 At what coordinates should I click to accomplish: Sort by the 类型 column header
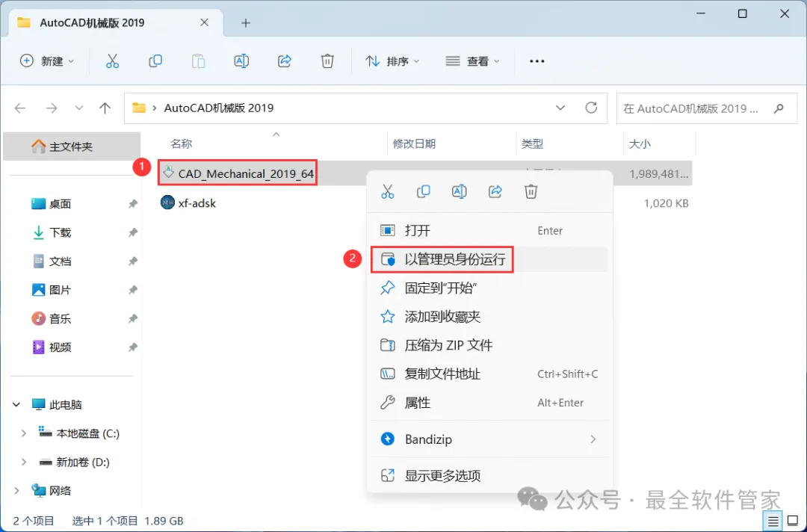coord(532,144)
